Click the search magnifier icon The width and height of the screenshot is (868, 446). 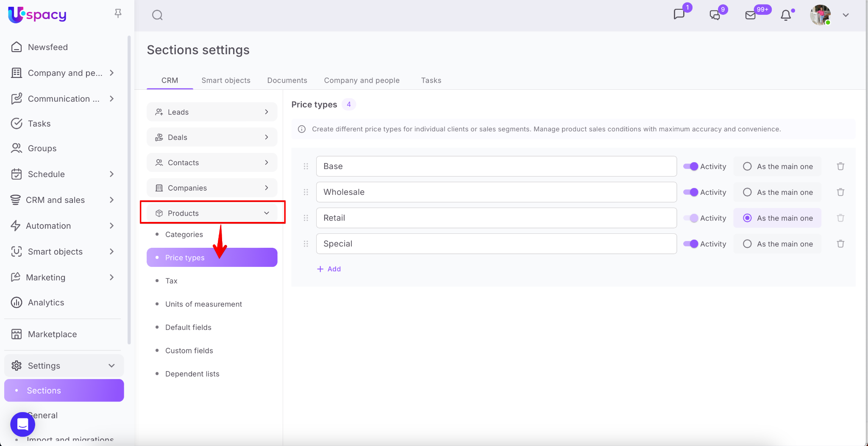point(157,15)
